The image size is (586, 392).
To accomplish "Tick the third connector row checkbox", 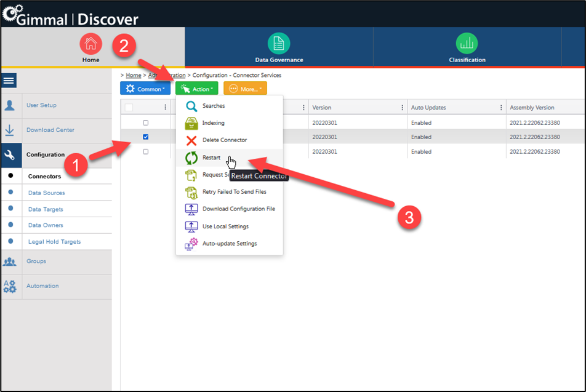I will (x=145, y=151).
